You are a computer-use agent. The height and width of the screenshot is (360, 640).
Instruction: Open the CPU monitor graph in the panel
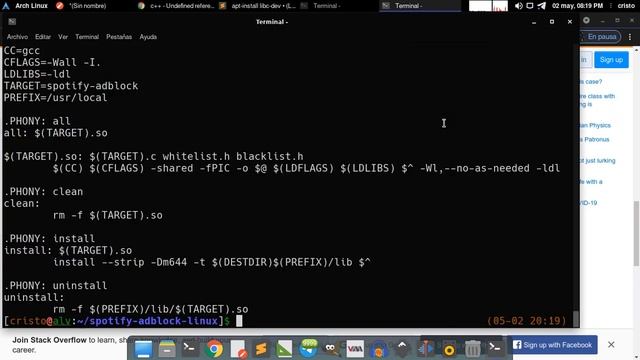[488, 6]
